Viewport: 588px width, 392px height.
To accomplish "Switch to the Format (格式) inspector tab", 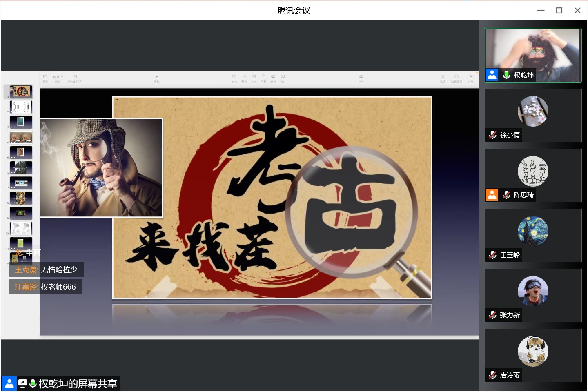I will tap(443, 77).
